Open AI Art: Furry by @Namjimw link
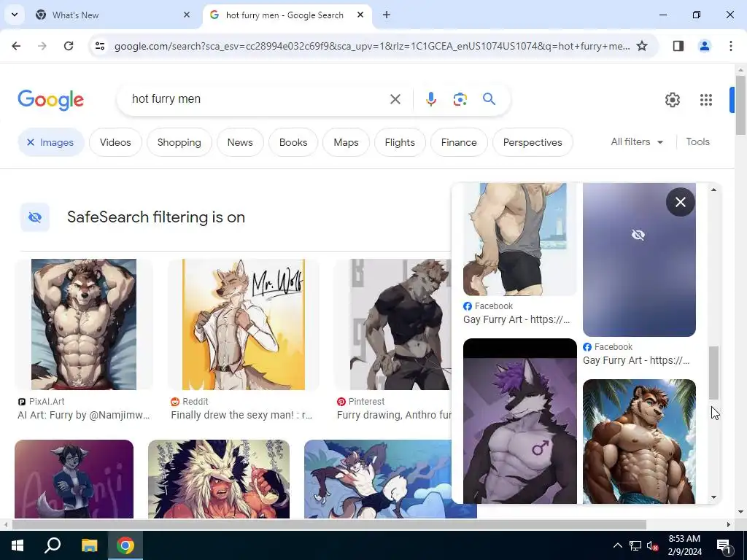Screen dimensions: 747x560 (84, 415)
